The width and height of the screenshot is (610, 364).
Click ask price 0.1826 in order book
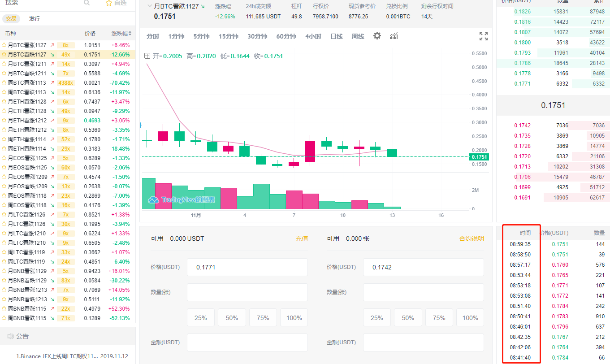pyautogui.click(x=522, y=12)
